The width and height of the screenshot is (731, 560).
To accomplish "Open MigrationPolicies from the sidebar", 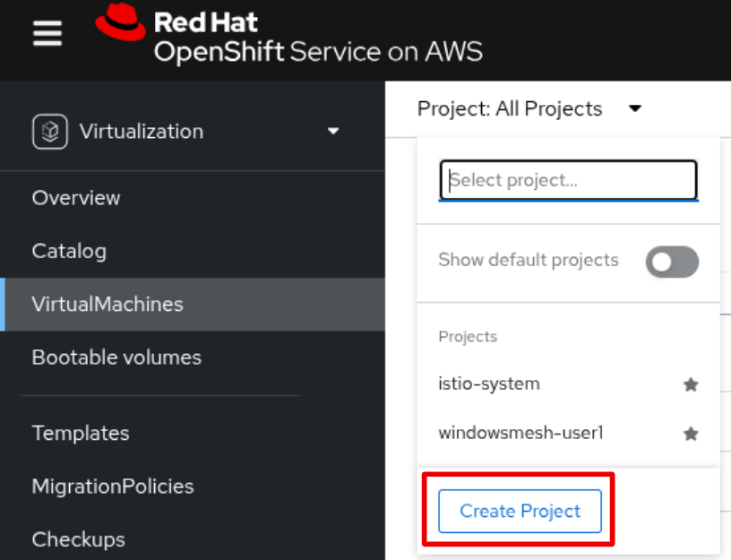I will pyautogui.click(x=113, y=487).
